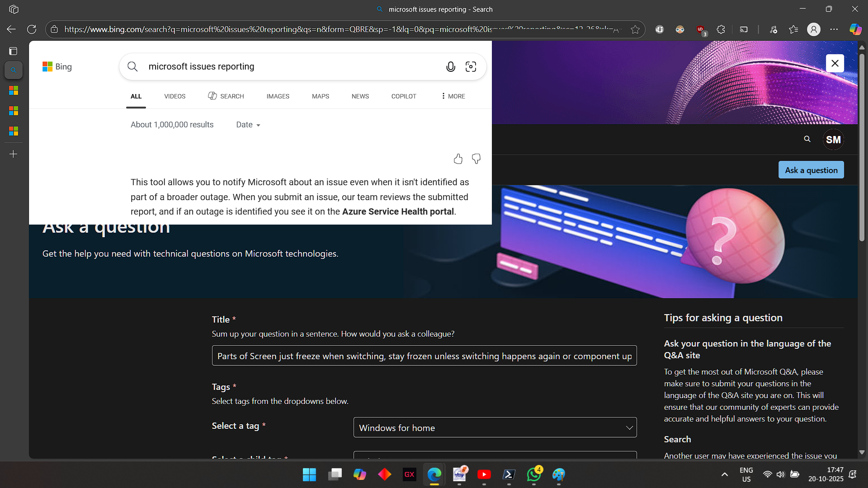Click the cast media to device icon

click(744, 29)
